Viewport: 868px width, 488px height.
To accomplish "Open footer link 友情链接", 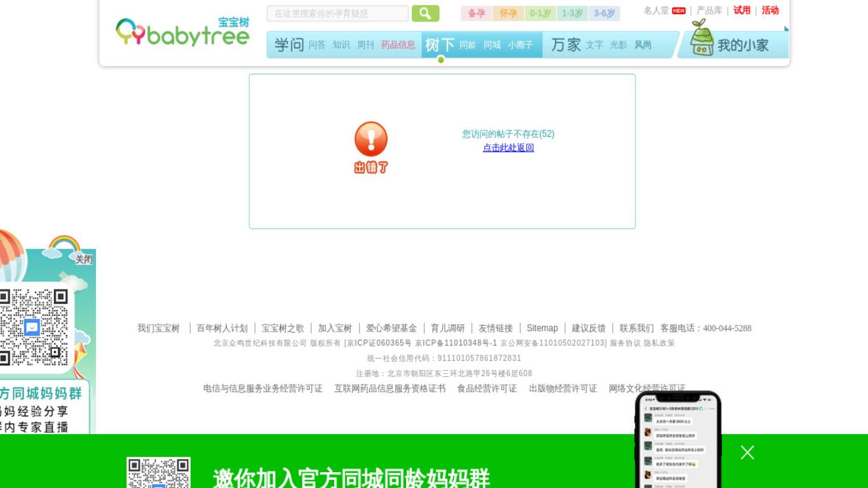I will point(496,329).
